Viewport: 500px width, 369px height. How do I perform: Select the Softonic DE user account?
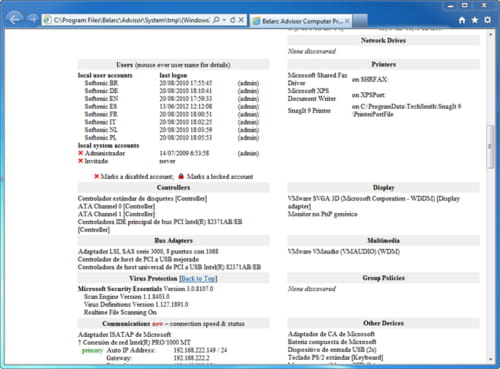[101, 91]
